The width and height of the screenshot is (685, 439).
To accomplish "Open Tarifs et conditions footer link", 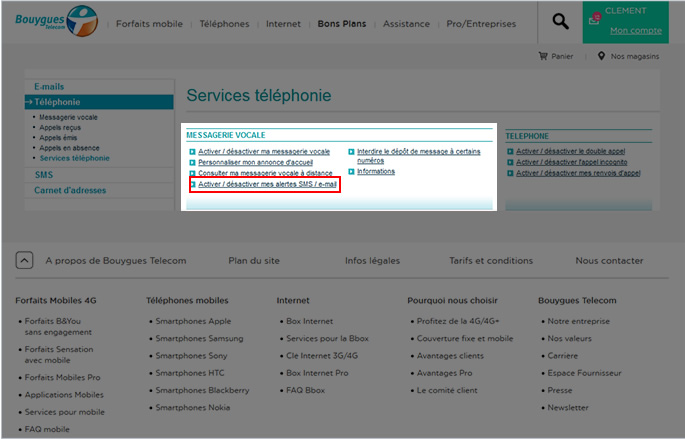I will [x=491, y=261].
